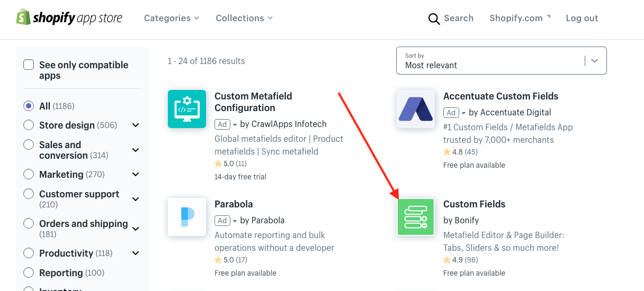Screen dimensions: 644x291
Task: Open the Sort by Most relevant dropdown
Action: 502,60
